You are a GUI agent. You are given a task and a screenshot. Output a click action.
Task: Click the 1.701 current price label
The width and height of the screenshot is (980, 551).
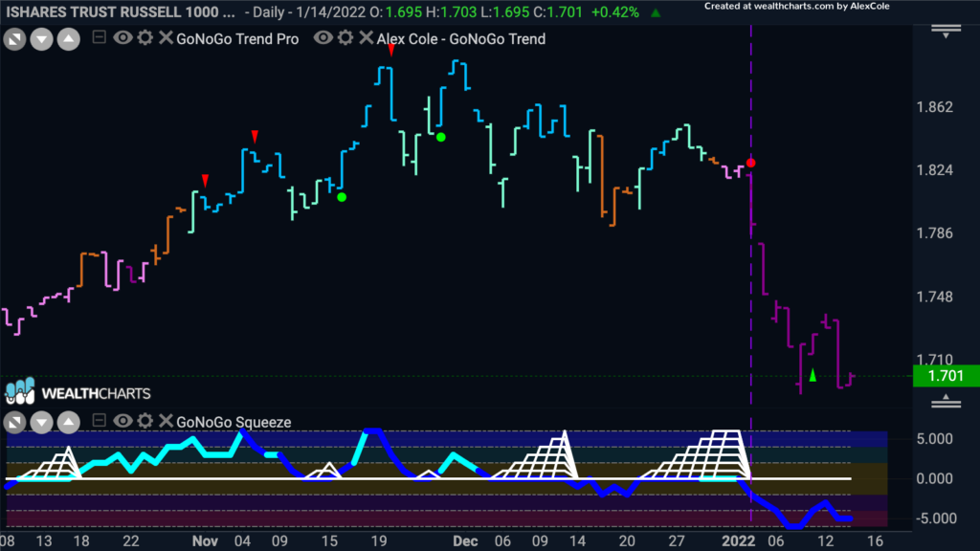point(946,375)
